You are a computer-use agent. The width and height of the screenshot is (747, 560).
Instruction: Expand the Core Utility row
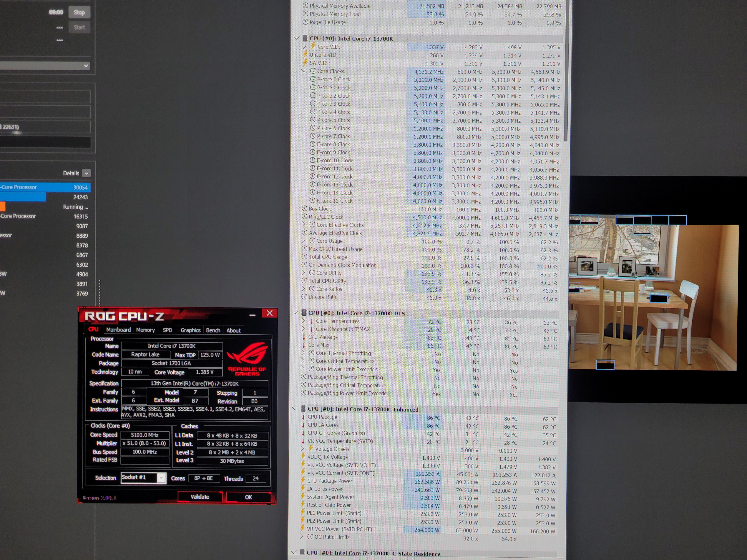[303, 272]
